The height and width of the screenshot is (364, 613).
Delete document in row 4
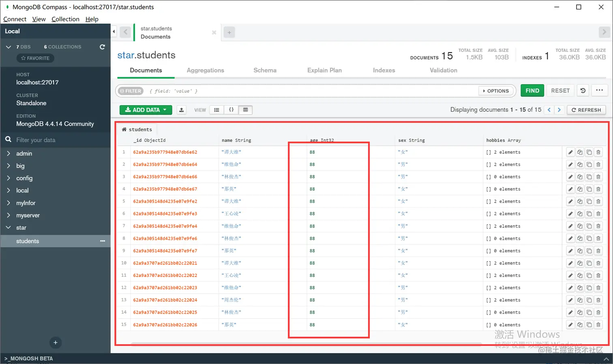tap(598, 189)
